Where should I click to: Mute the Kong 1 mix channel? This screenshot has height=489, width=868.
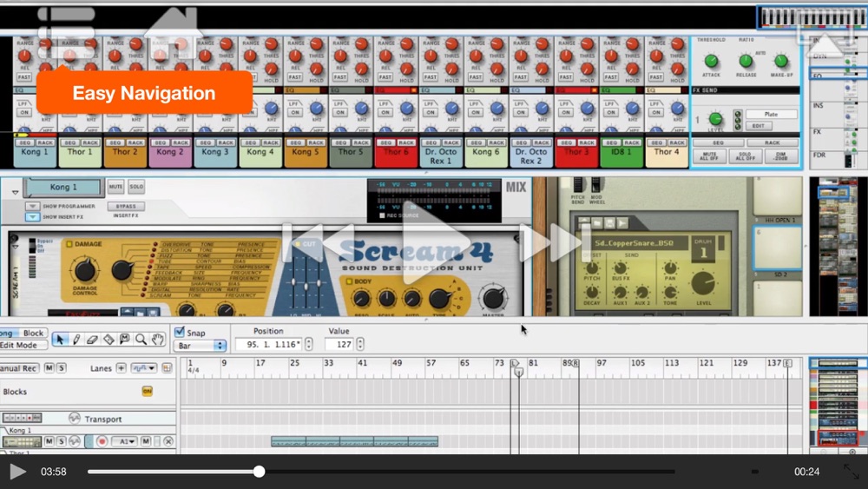click(x=115, y=187)
